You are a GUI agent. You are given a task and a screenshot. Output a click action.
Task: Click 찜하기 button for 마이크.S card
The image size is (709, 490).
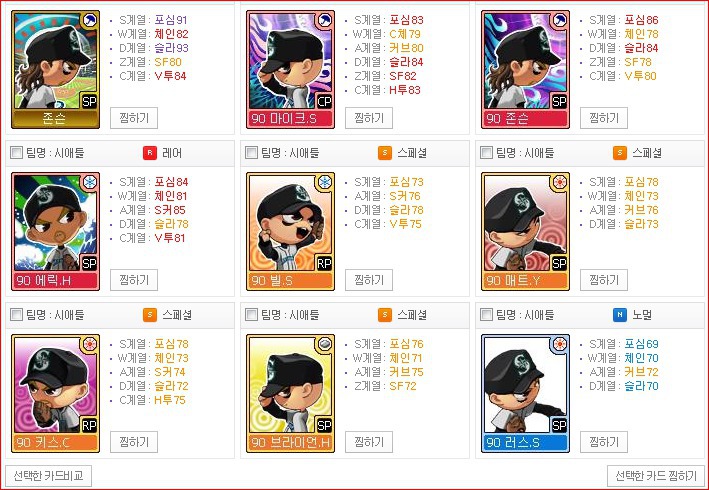tap(369, 118)
